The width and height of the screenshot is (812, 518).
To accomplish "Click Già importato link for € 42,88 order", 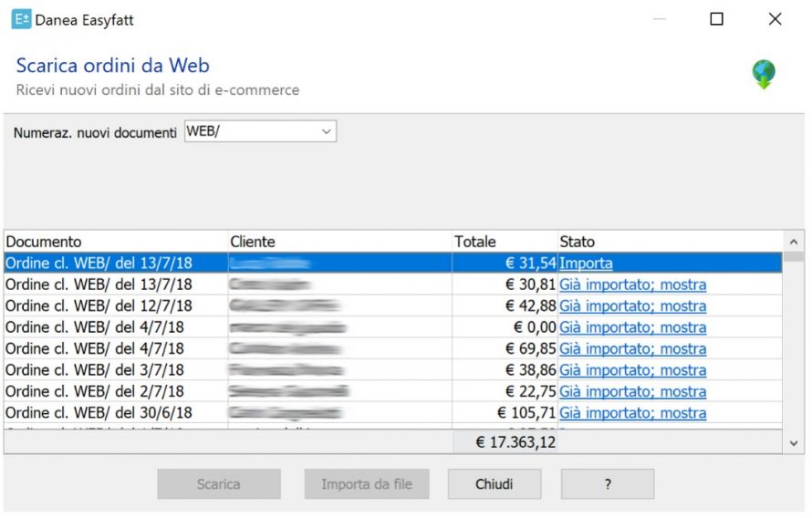I will (632, 306).
